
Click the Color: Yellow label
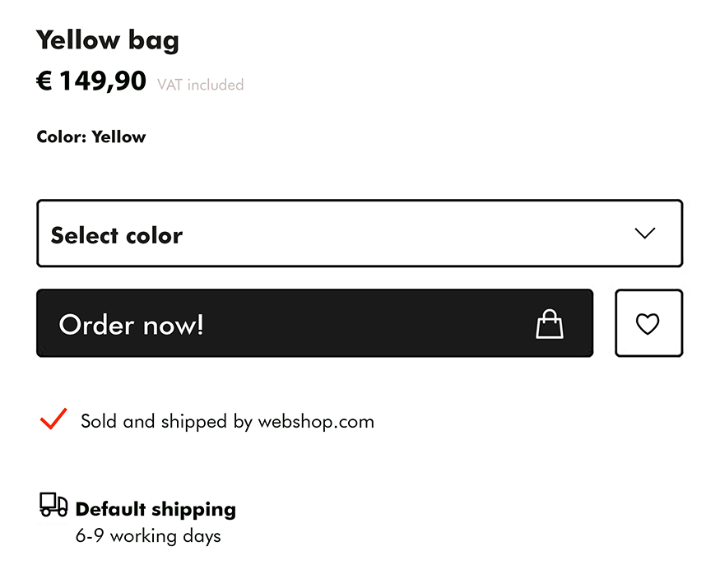pos(91,137)
